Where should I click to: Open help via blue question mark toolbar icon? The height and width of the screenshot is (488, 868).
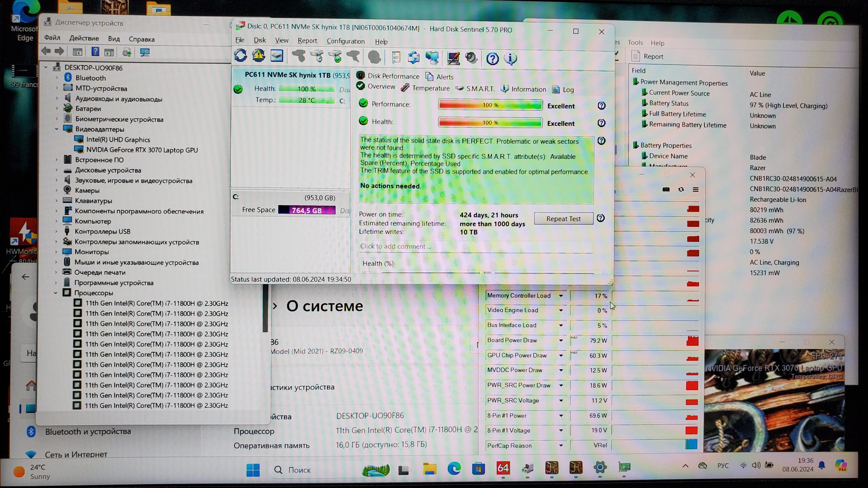[492, 59]
